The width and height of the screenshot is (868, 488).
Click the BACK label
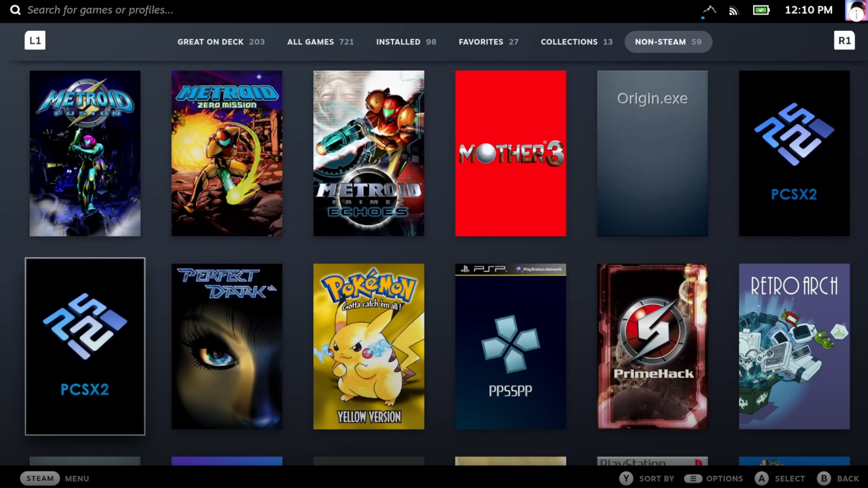(848, 479)
